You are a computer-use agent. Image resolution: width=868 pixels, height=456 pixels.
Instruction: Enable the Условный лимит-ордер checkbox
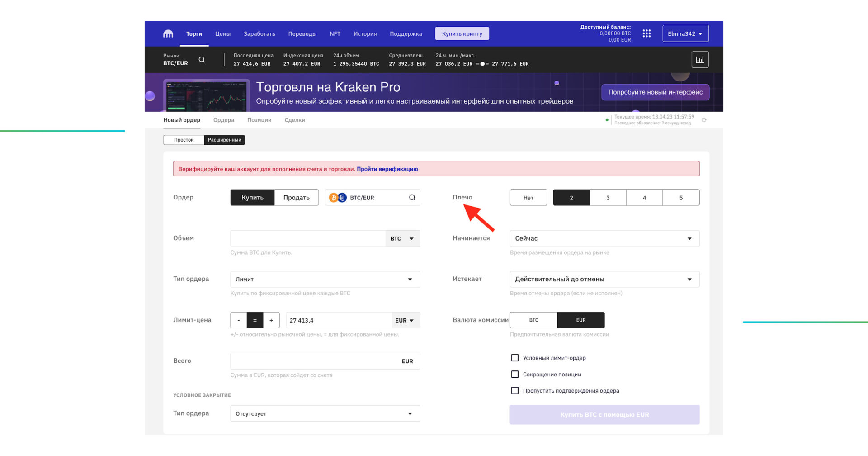(x=515, y=357)
